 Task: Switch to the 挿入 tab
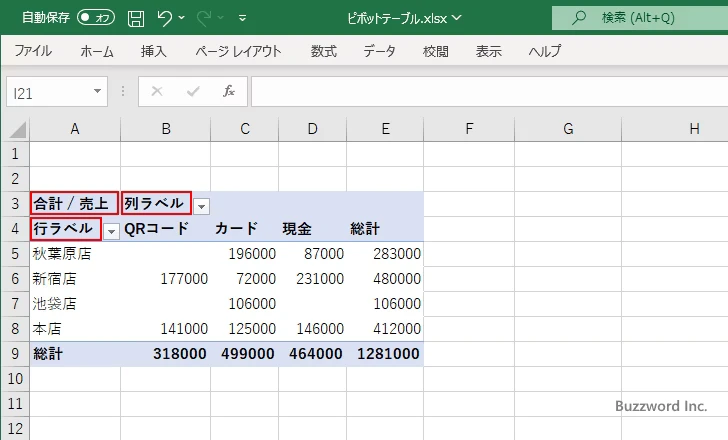(x=154, y=51)
